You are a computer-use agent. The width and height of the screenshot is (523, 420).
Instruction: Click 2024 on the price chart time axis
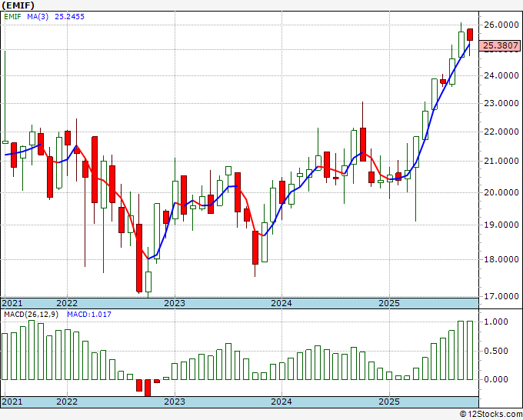coord(281,303)
